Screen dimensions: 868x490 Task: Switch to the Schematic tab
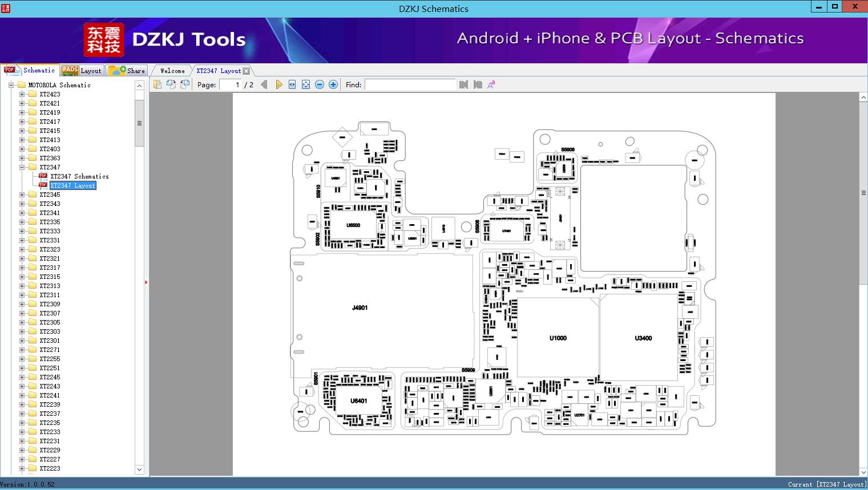30,70
